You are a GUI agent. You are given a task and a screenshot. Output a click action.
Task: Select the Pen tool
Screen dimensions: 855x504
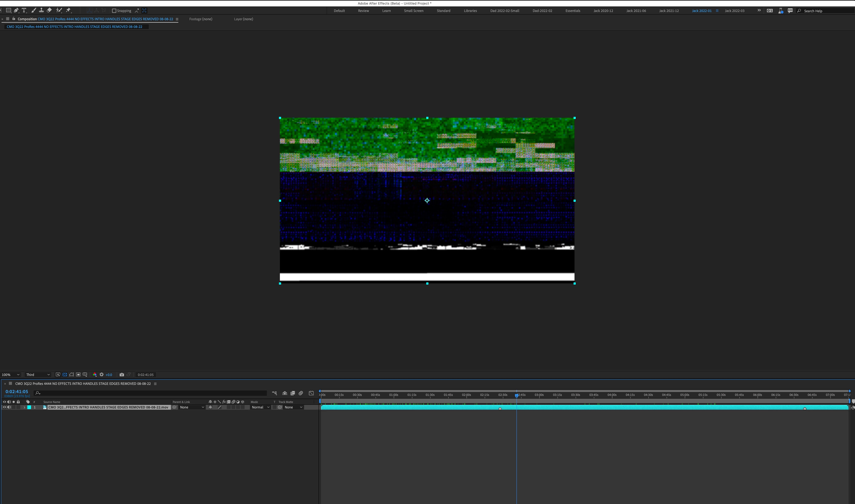coord(16,11)
